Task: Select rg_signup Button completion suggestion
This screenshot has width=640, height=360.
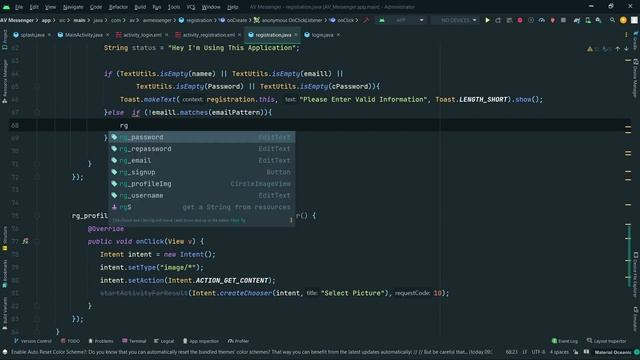Action: coord(201,172)
